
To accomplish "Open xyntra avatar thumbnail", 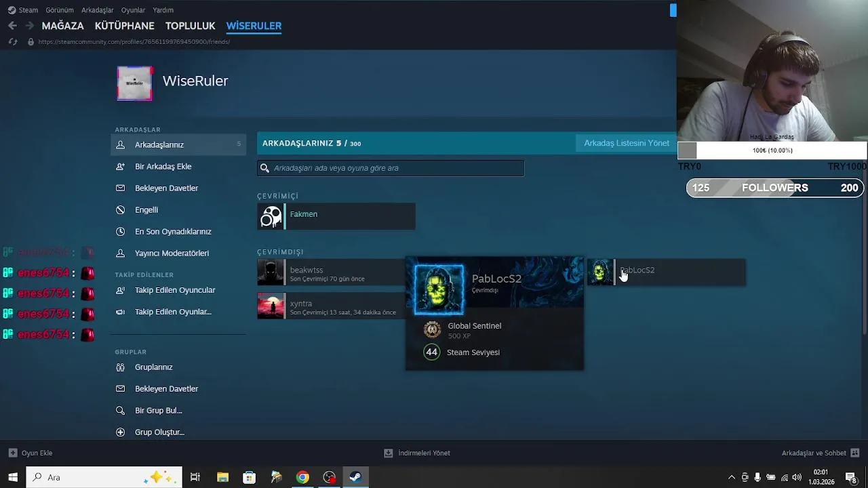I will point(271,306).
